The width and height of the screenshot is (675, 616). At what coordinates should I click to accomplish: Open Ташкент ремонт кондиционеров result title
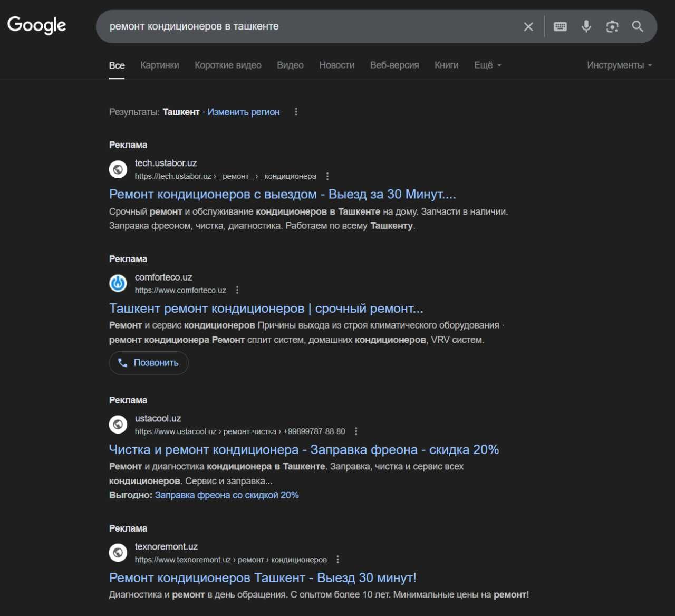266,309
